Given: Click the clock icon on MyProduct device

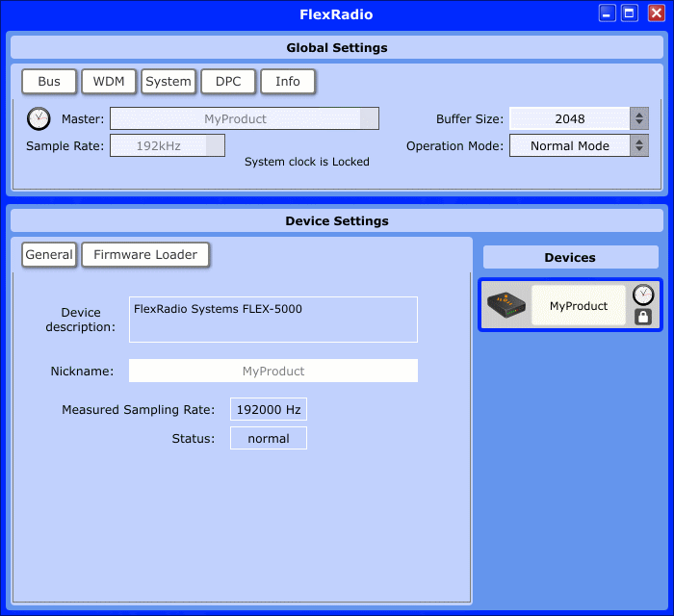Looking at the screenshot, I should [643, 295].
